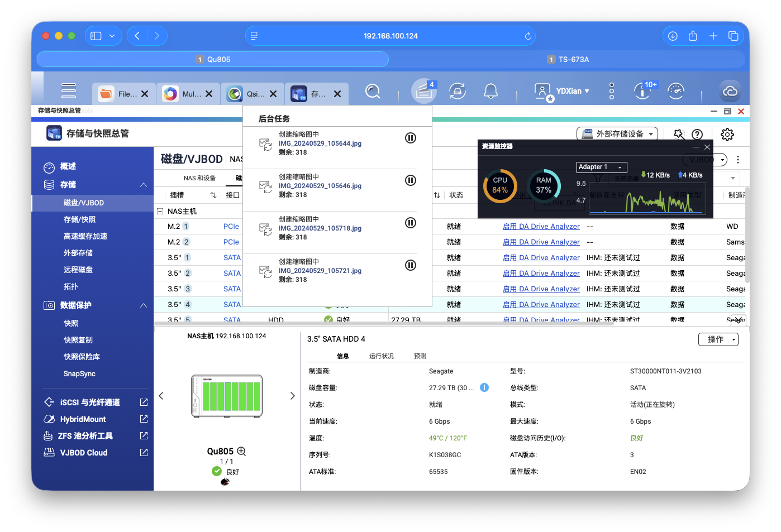The height and width of the screenshot is (532, 781).
Task: Open the 外部存储设备 dropdown
Action: 617,134
